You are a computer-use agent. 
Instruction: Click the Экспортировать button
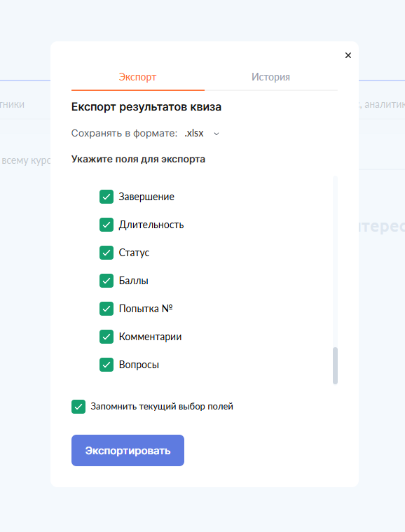(x=128, y=451)
